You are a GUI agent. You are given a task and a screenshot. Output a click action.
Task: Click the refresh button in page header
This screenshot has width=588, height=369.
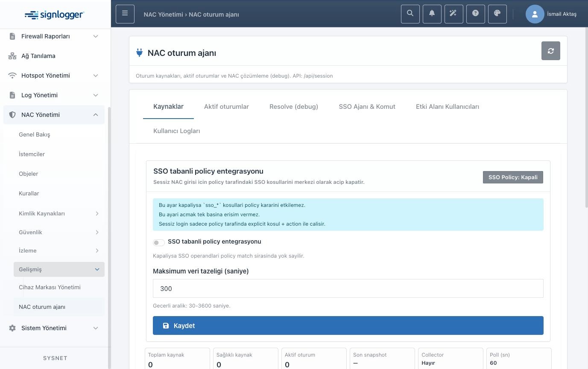point(551,51)
